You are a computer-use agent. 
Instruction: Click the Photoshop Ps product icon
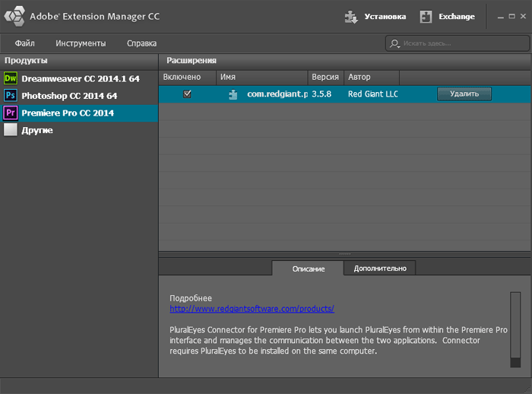[x=11, y=95]
